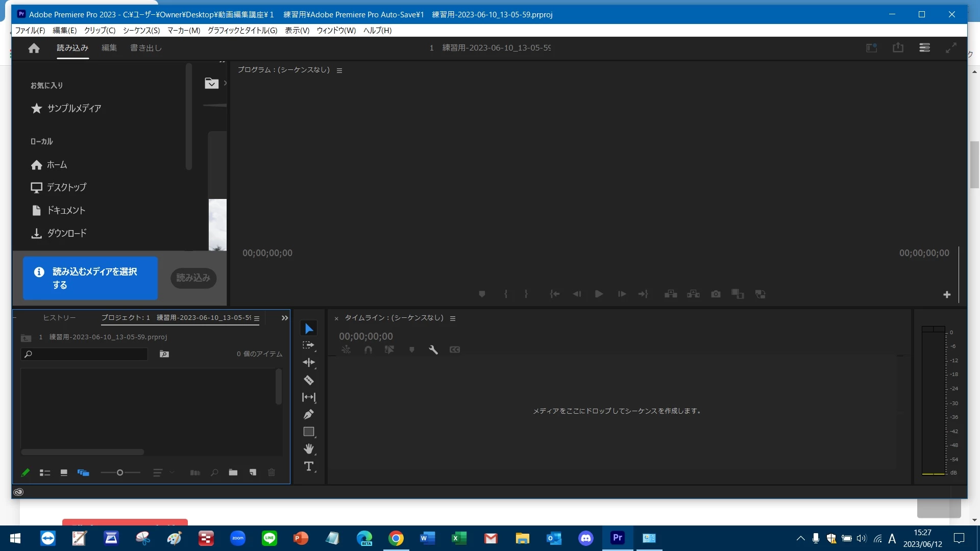Click the parent folder icon in Project panel
The width and height of the screenshot is (980, 551).
(x=26, y=338)
